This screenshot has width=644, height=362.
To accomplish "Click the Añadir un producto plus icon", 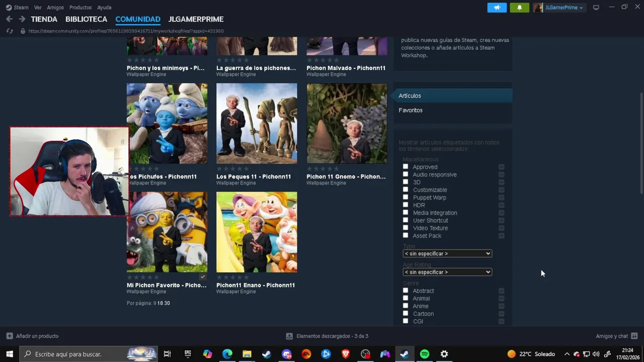I will click(10, 336).
